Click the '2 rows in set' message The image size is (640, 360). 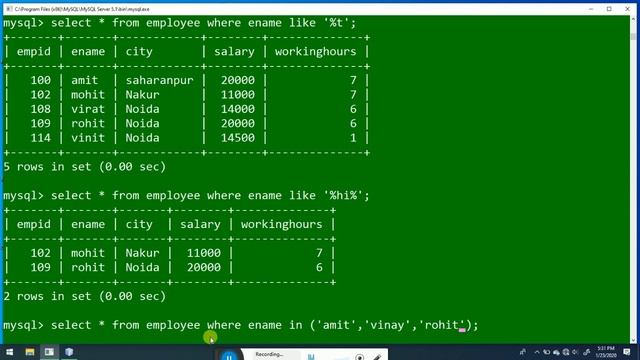point(84,296)
